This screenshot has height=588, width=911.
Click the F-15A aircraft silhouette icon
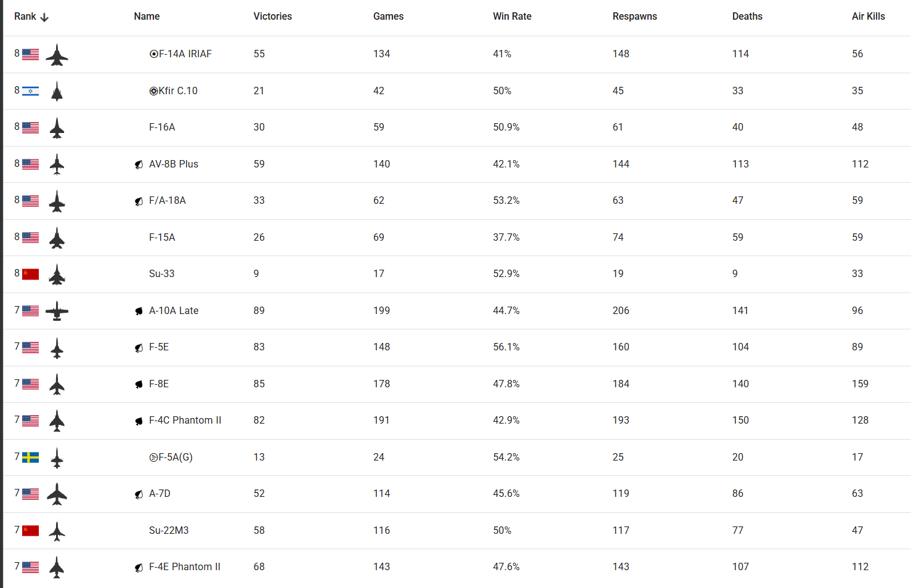point(57,238)
